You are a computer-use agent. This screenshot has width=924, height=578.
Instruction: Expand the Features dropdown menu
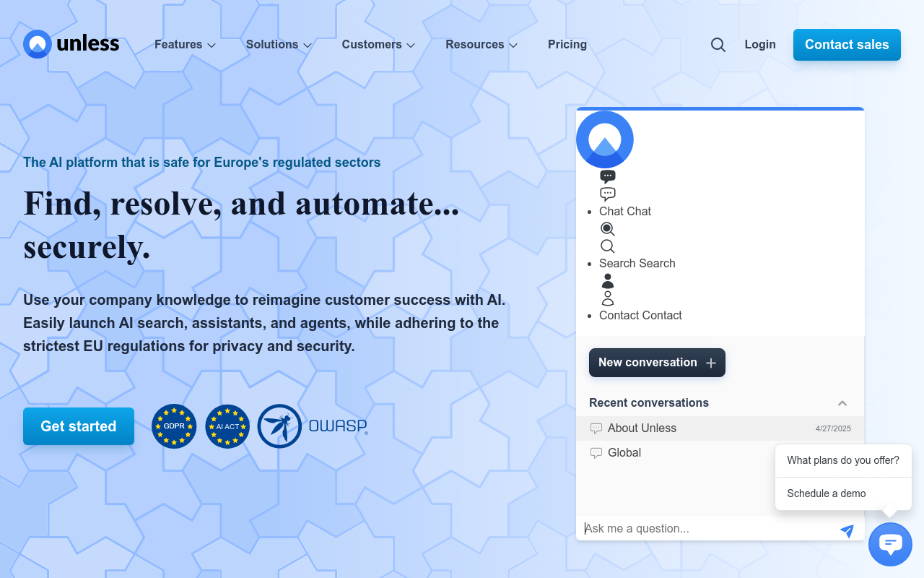tap(185, 44)
